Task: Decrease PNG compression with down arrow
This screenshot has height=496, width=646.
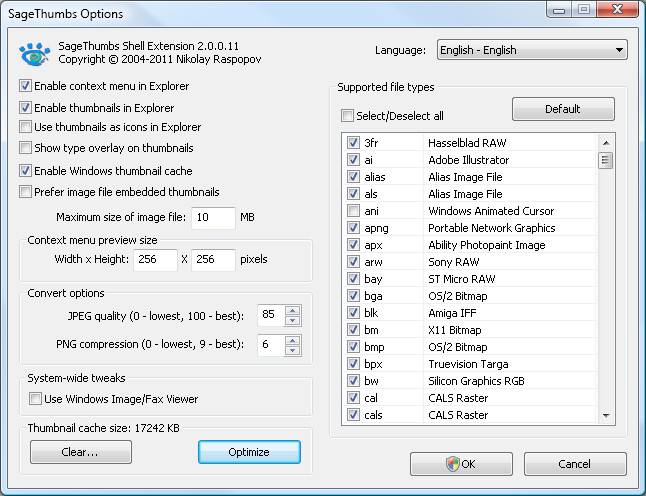Action: pos(293,351)
